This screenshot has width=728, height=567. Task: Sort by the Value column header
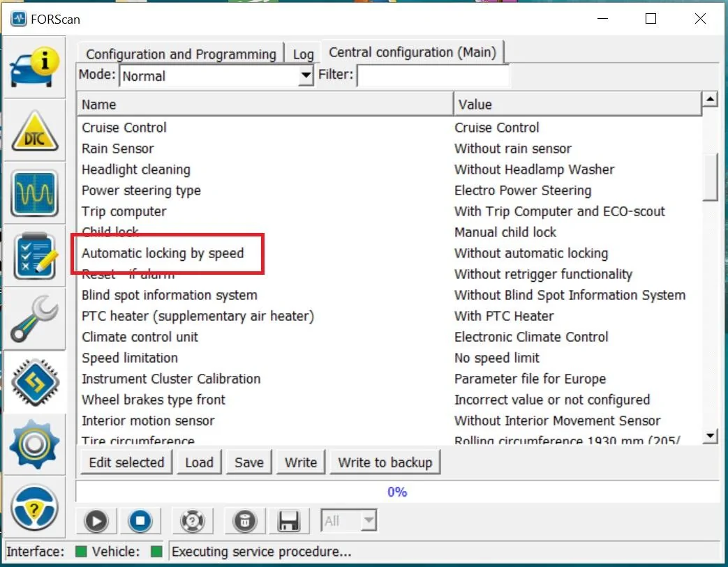[577, 104]
